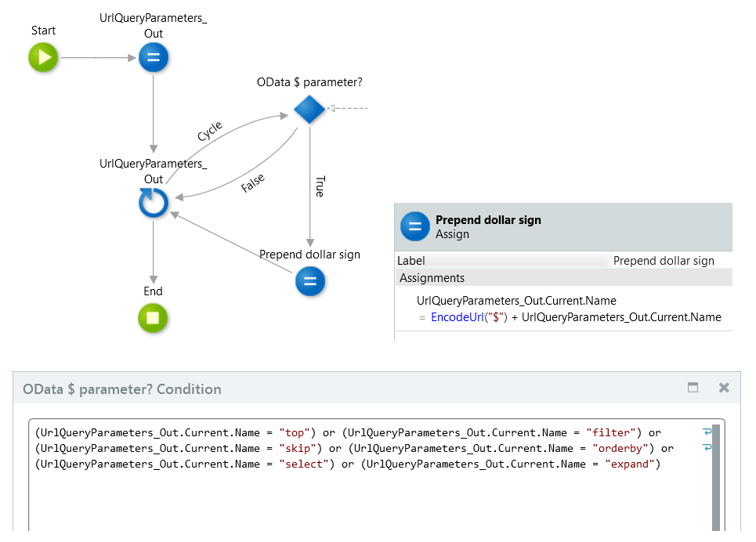Select the UrlQueryParameters_Out assign node below Start
Screen dimensions: 756x542
[x=154, y=57]
